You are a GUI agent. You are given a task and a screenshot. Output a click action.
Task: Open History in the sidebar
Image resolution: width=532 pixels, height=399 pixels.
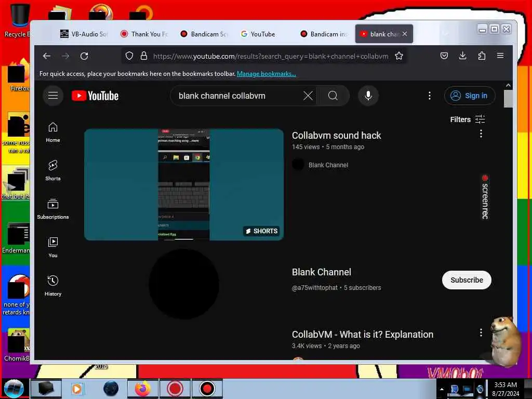53,286
